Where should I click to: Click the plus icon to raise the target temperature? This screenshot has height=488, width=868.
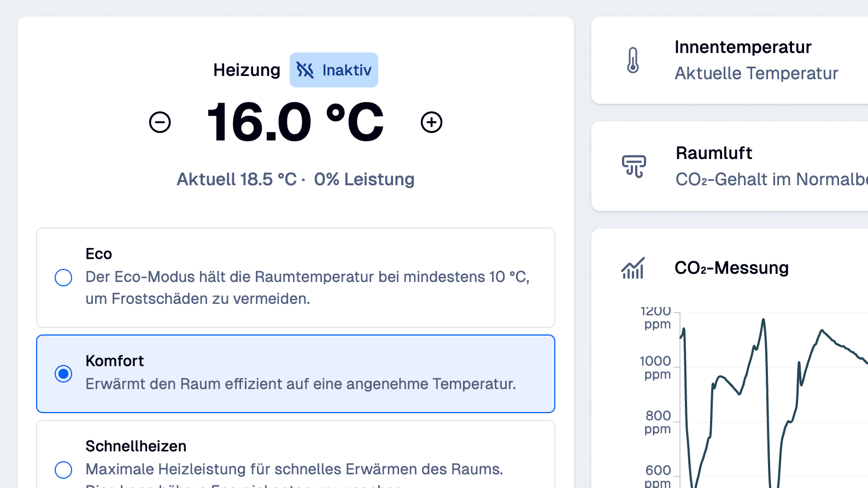point(431,122)
